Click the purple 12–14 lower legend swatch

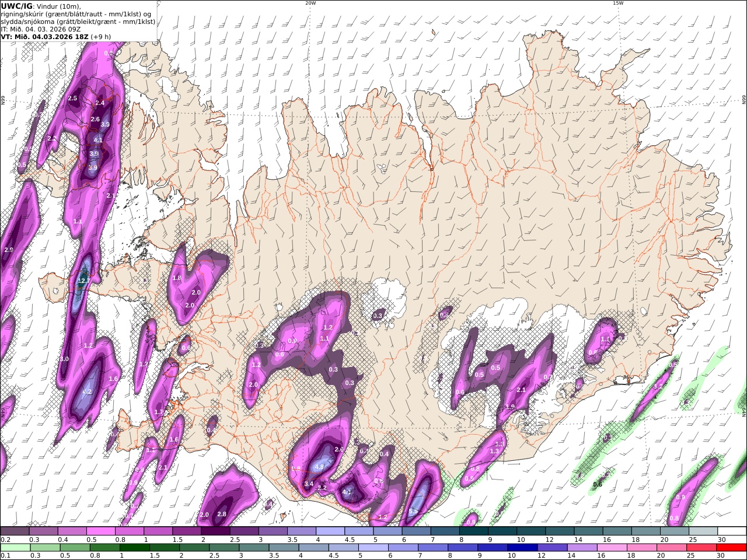tap(551, 548)
